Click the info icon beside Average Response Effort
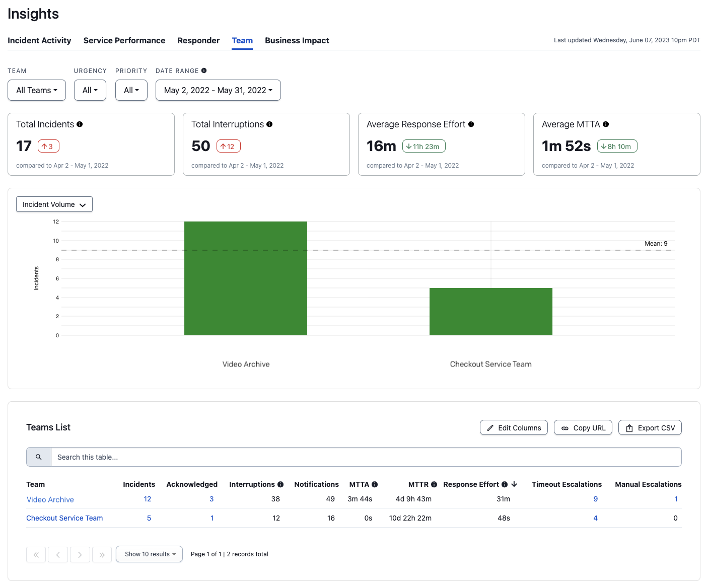The height and width of the screenshot is (588, 708). pyautogui.click(x=471, y=124)
